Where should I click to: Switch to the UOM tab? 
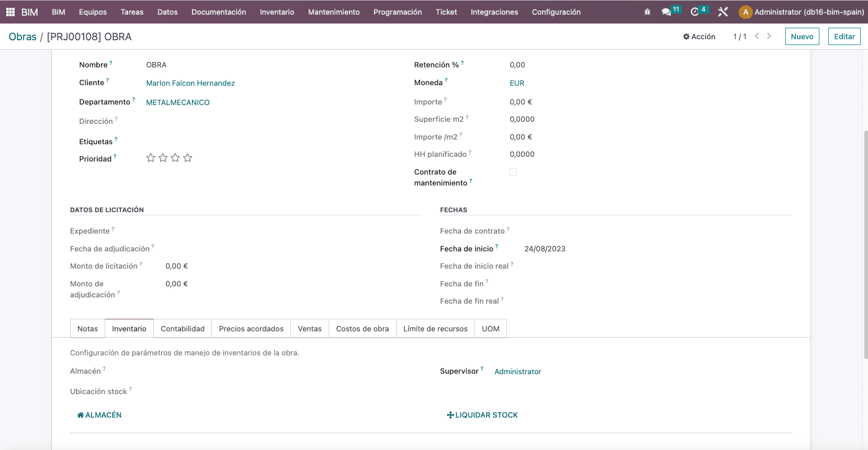point(491,329)
